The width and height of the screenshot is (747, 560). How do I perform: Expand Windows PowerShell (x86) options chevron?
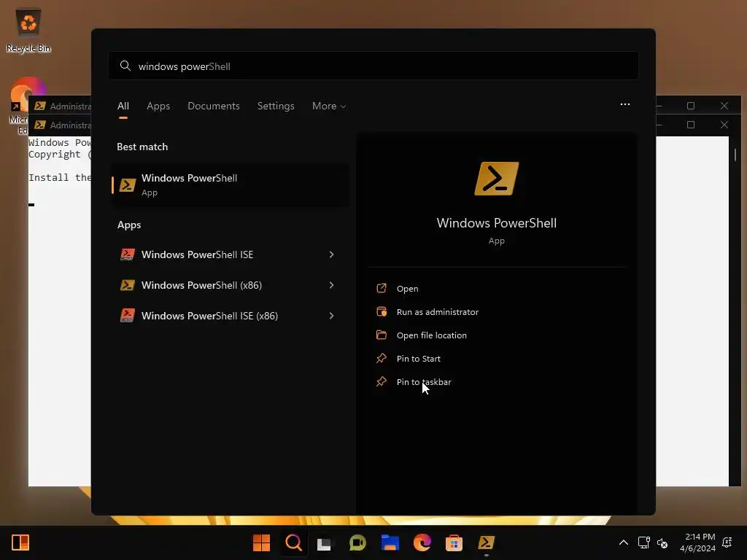click(332, 285)
